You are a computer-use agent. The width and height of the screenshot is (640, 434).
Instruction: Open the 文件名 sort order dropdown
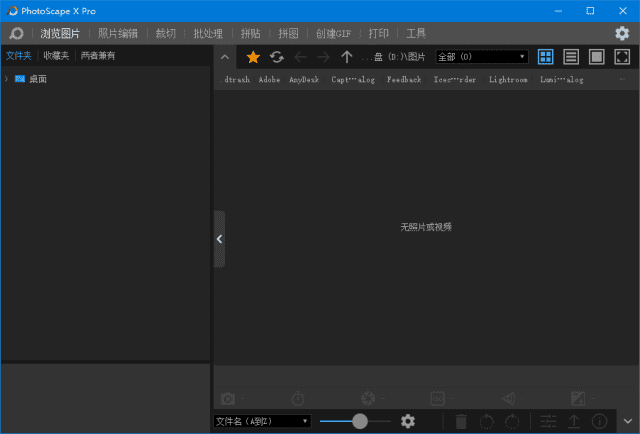[x=262, y=421]
